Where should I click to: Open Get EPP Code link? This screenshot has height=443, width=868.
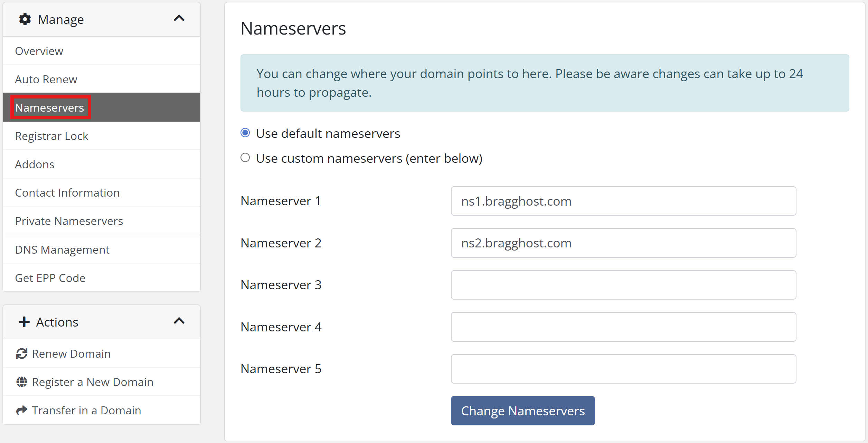(50, 278)
